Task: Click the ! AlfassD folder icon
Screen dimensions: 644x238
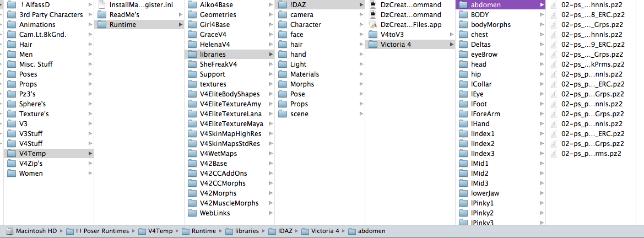Action: tap(12, 5)
